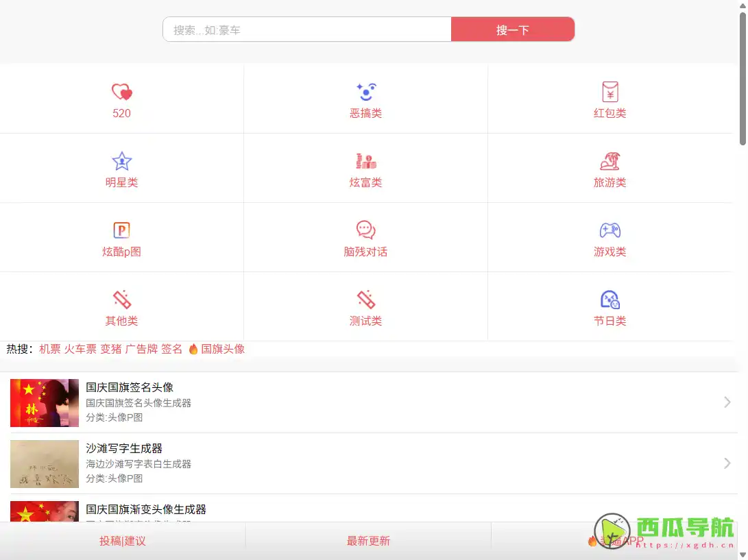748x560 pixels.
Task: Open the 节日类 calendar icon
Action: (610, 300)
